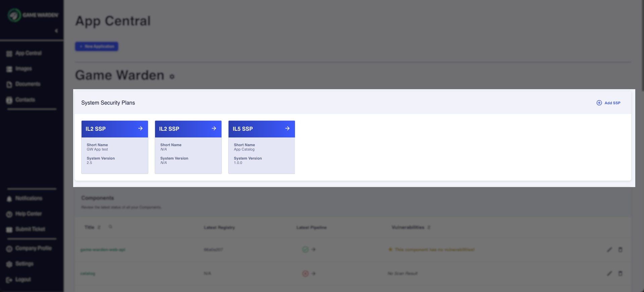Click the New Application button
644x292 pixels.
[97, 46]
